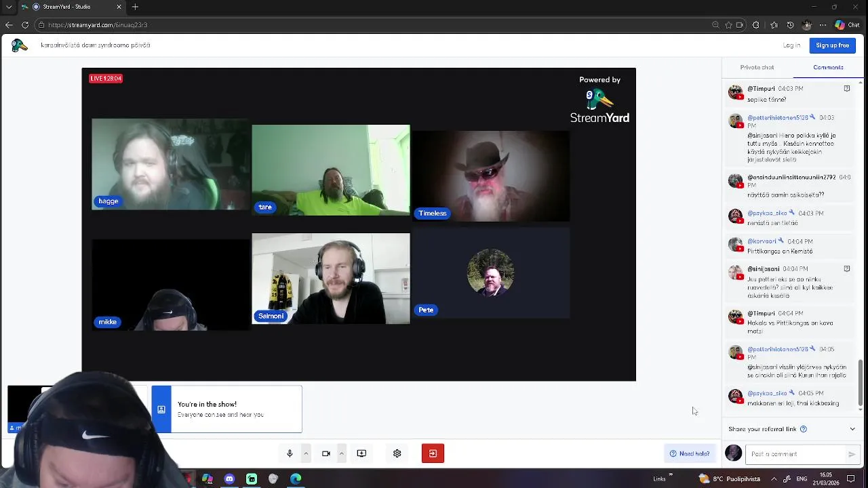This screenshot has width=868, height=488.
Task: Click the user avatar beside comment box
Action: [x=734, y=454]
